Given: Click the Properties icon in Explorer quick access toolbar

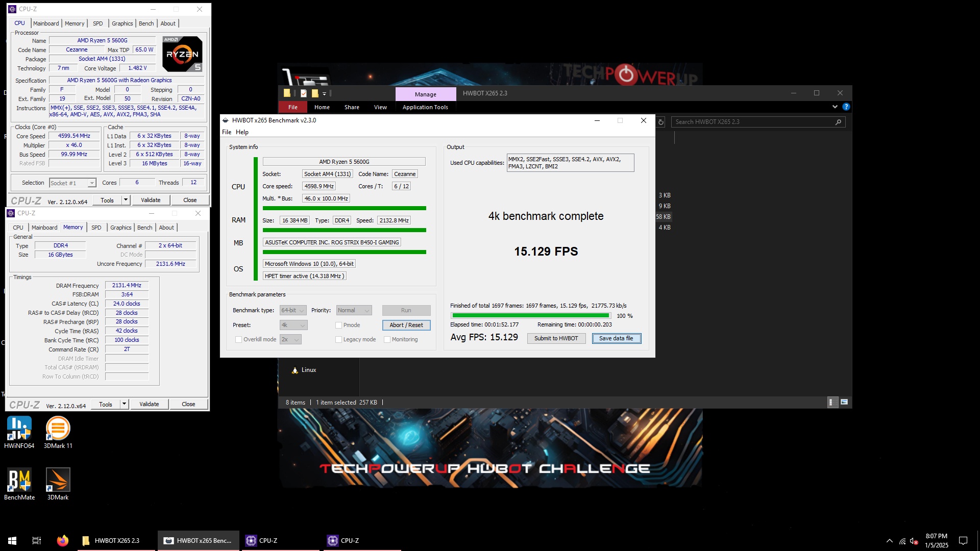Looking at the screenshot, I should pyautogui.click(x=304, y=93).
